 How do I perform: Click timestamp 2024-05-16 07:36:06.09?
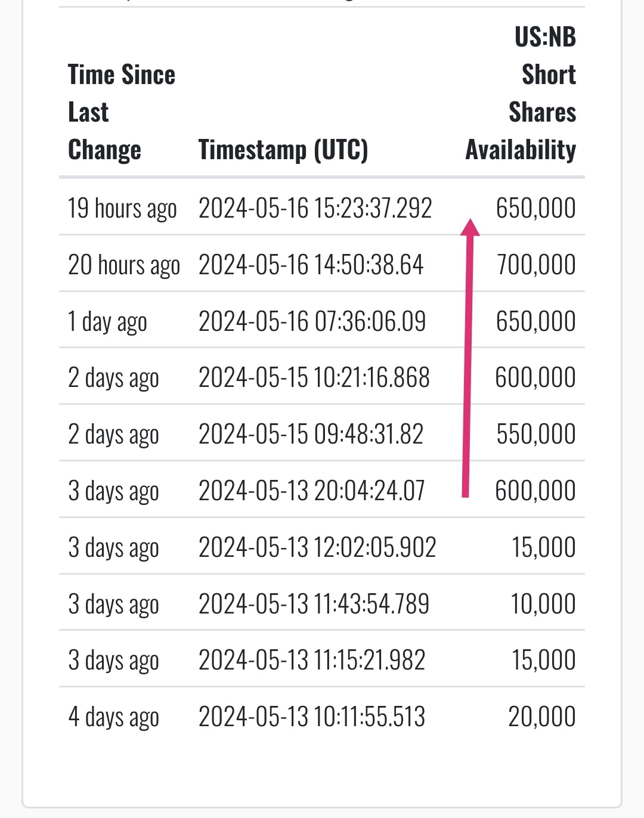[312, 321]
